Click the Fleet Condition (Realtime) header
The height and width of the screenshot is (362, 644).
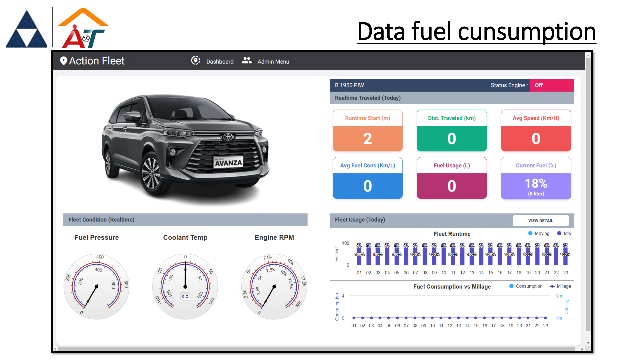[x=185, y=220]
